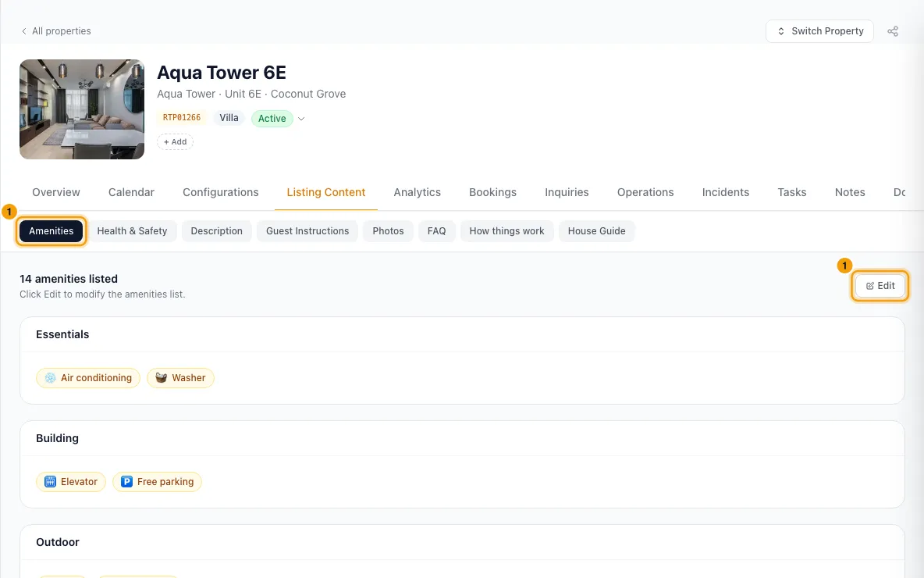Go to the Configurations tab
The height and width of the screenshot is (578, 924).
pyautogui.click(x=220, y=192)
